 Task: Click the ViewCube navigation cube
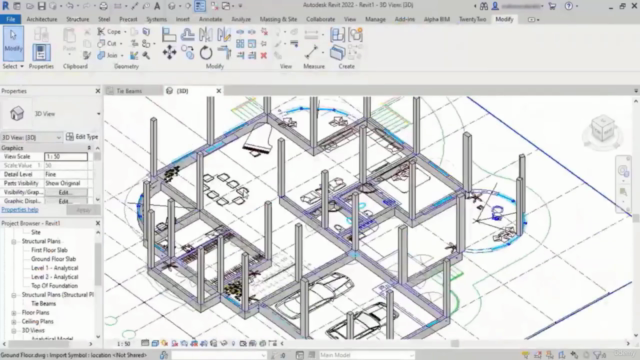(603, 129)
